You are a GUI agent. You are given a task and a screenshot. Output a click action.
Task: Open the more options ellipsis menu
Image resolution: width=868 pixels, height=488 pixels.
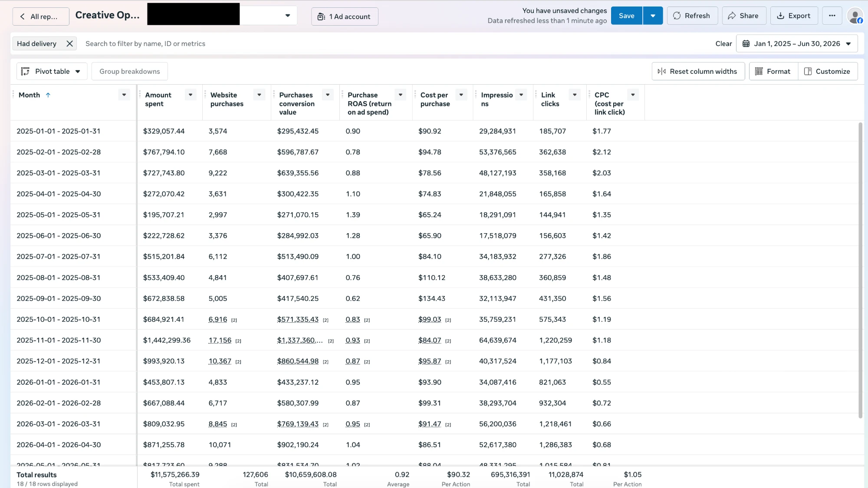(x=832, y=16)
